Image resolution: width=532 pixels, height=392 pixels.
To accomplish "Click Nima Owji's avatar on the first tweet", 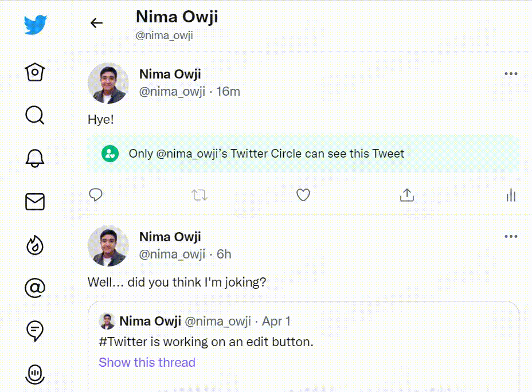I will 108,83.
